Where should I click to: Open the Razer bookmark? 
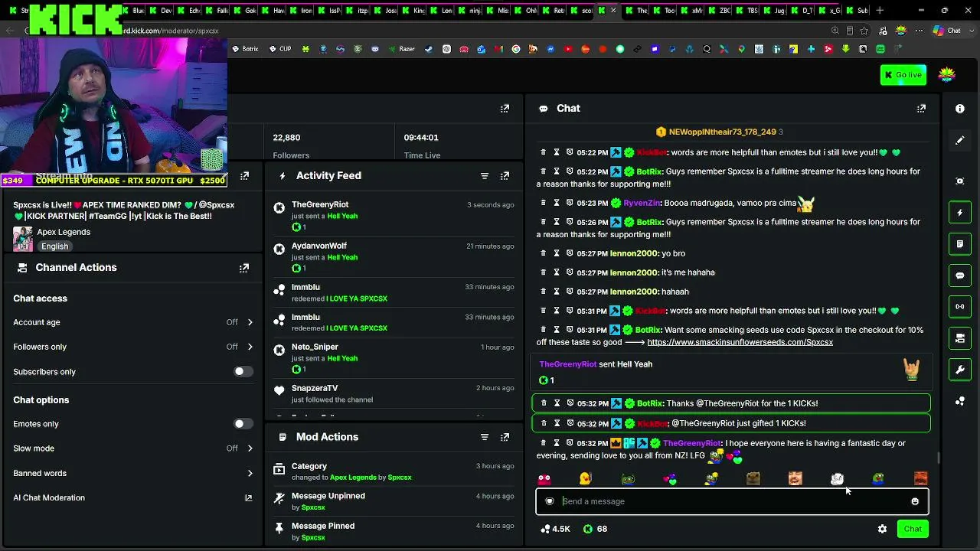point(402,49)
